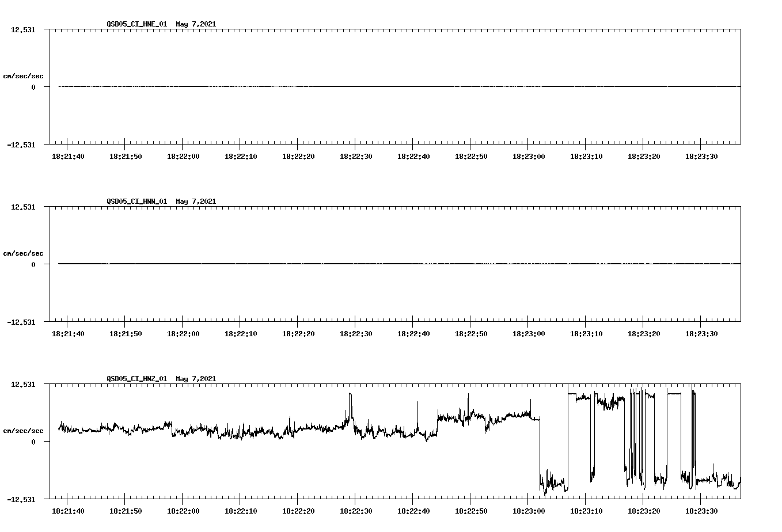782x532 pixels.
Task: Select the May 7,2021 label on HNZ plot
Action: tap(196, 379)
